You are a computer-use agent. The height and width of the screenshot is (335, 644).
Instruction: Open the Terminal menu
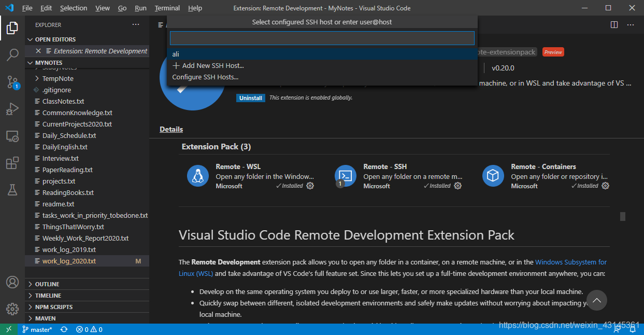tap(167, 8)
